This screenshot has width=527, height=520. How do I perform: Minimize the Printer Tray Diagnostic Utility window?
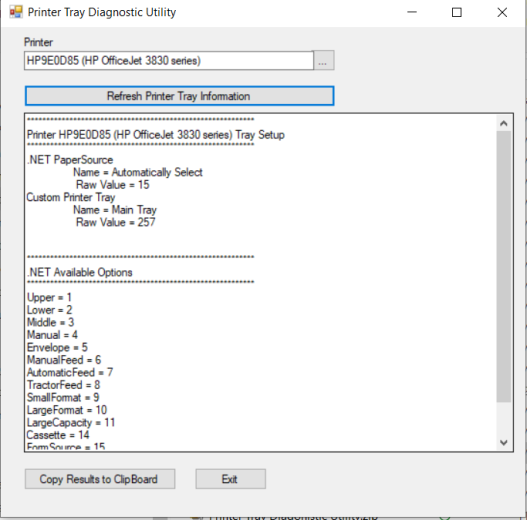(x=412, y=12)
